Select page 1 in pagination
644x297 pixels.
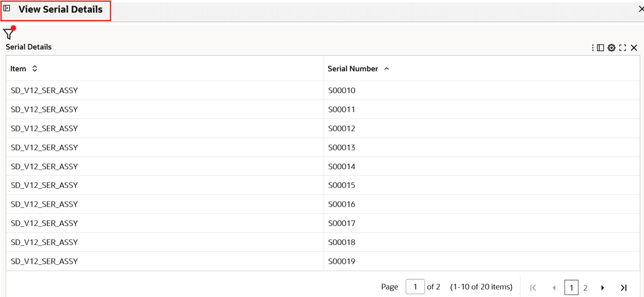[571, 287]
